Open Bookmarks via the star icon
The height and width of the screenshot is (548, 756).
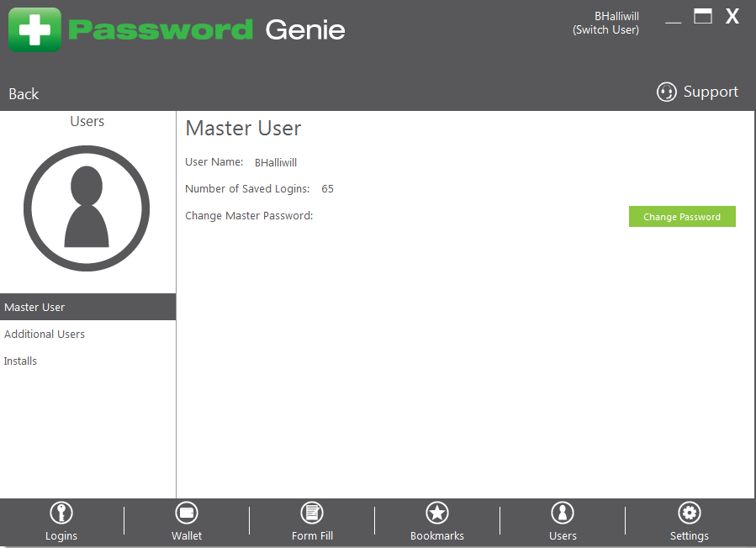(x=437, y=513)
